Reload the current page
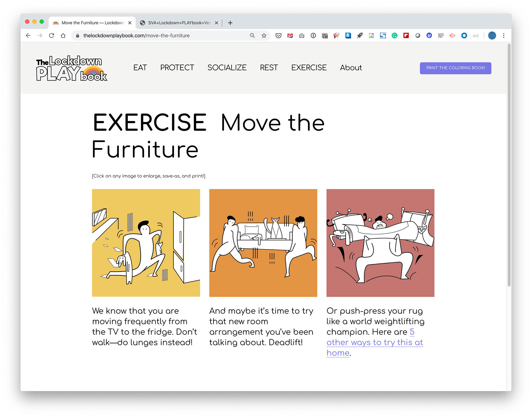Screen dimensions: 532x418 (x=52, y=35)
